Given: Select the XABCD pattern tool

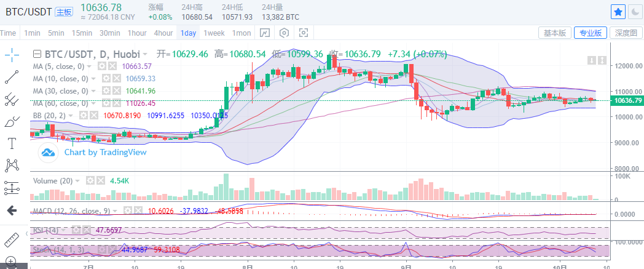Looking at the screenshot, I should pyautogui.click(x=12, y=166).
